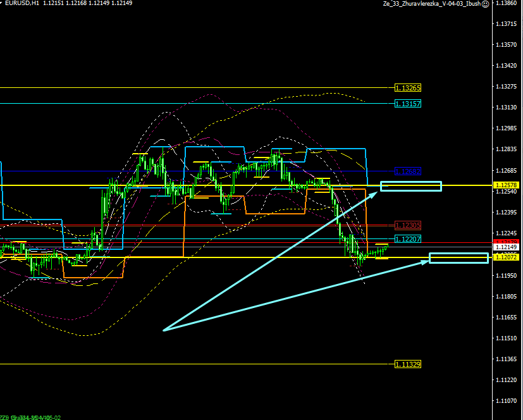This screenshot has height=420, width=523.
Task: Select the 1.12682 blue price label
Action: [x=407, y=171]
